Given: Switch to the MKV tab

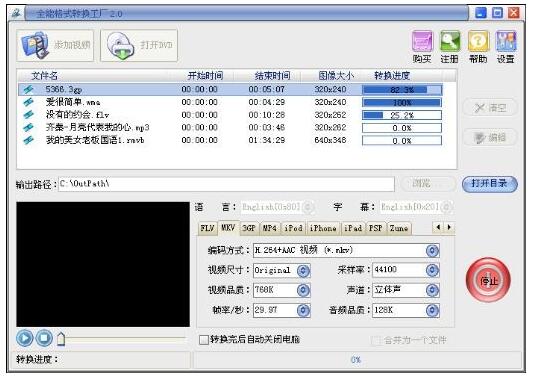Looking at the screenshot, I should pyautogui.click(x=228, y=228).
